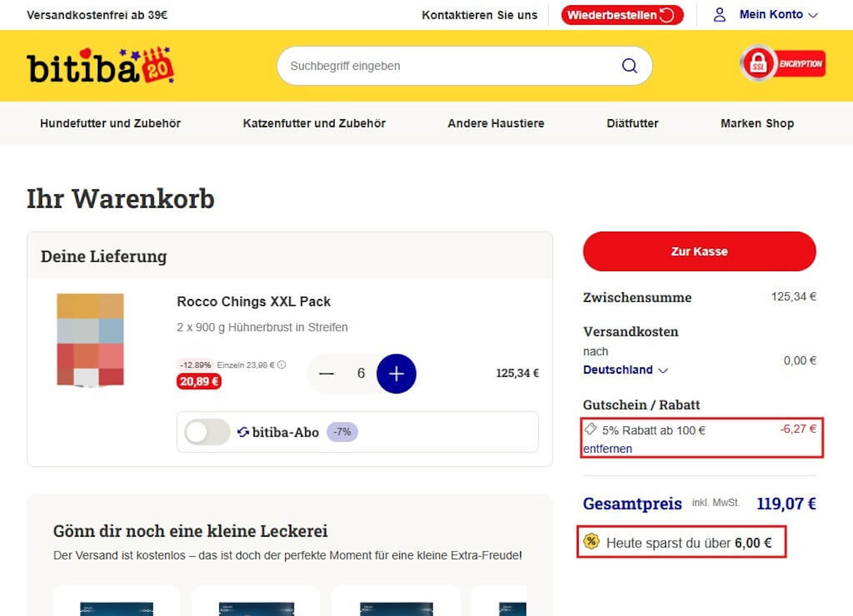This screenshot has height=616, width=853.
Task: Click the bitiba-Abo refresh arrows icon
Action: tap(243, 432)
